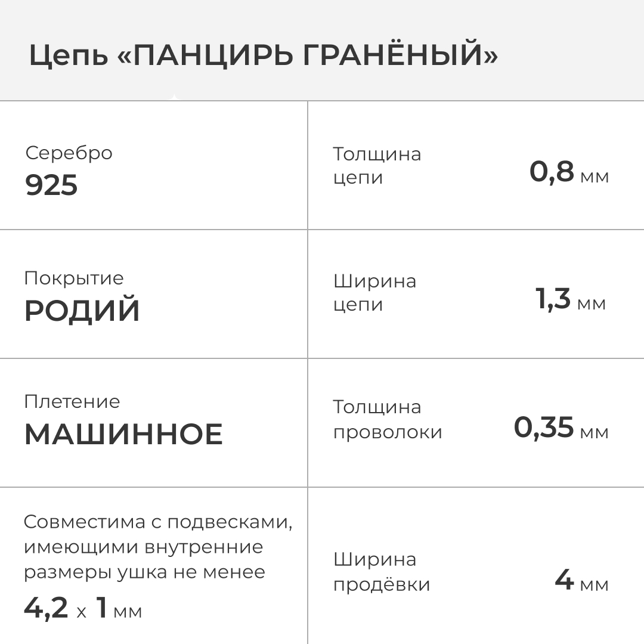Click the small triangle pointer under the header
The height and width of the screenshot is (644, 644).
click(x=174, y=97)
